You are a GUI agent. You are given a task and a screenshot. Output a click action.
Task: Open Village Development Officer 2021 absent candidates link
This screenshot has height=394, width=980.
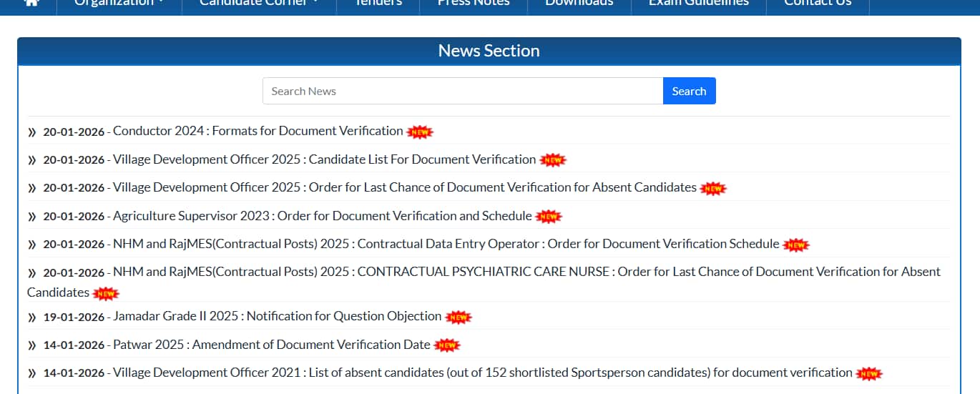point(482,373)
